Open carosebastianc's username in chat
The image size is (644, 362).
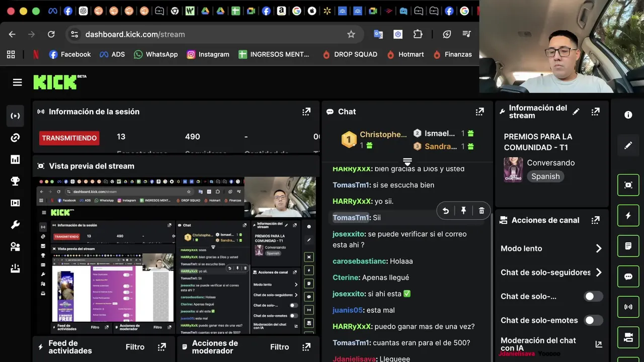pos(360,261)
